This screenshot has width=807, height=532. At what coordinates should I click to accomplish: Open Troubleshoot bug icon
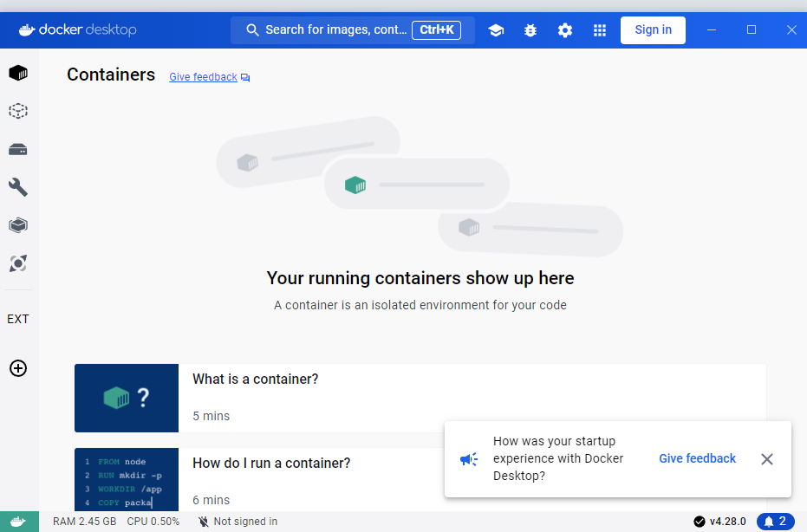530,30
